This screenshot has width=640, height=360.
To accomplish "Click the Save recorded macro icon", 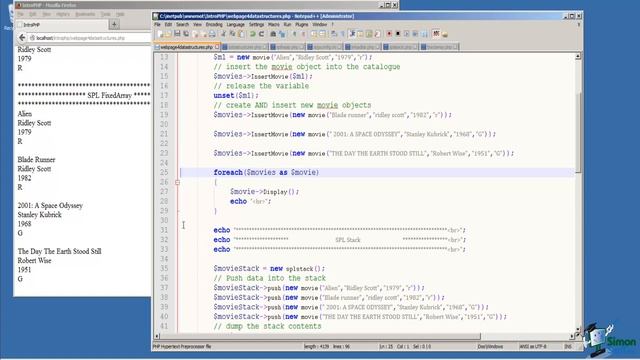I will click(424, 34).
